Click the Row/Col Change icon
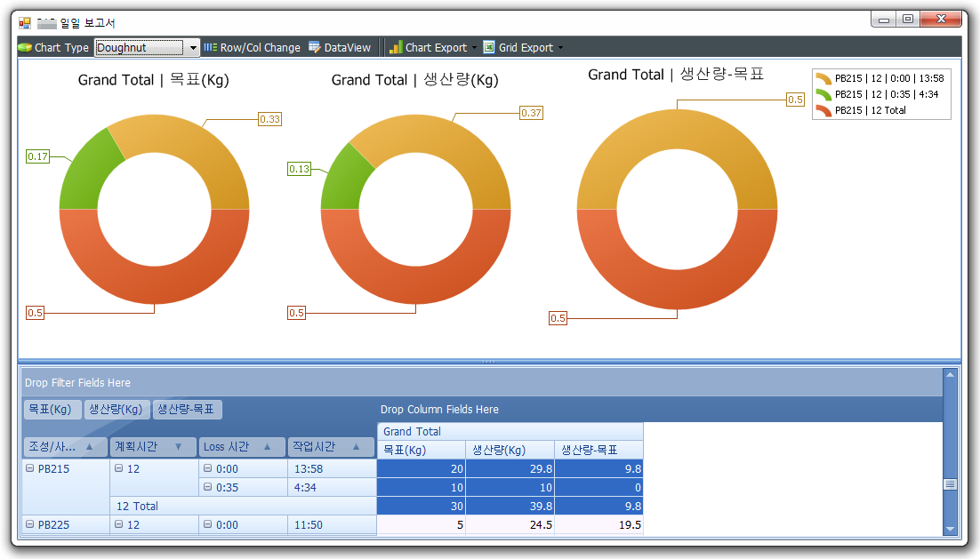This screenshot has height=559, width=980. pyautogui.click(x=210, y=47)
